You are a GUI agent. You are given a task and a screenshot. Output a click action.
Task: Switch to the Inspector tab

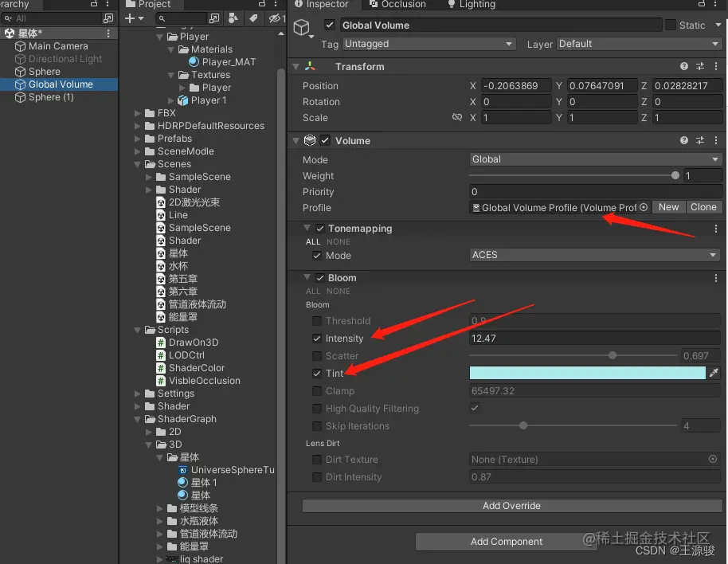321,4
